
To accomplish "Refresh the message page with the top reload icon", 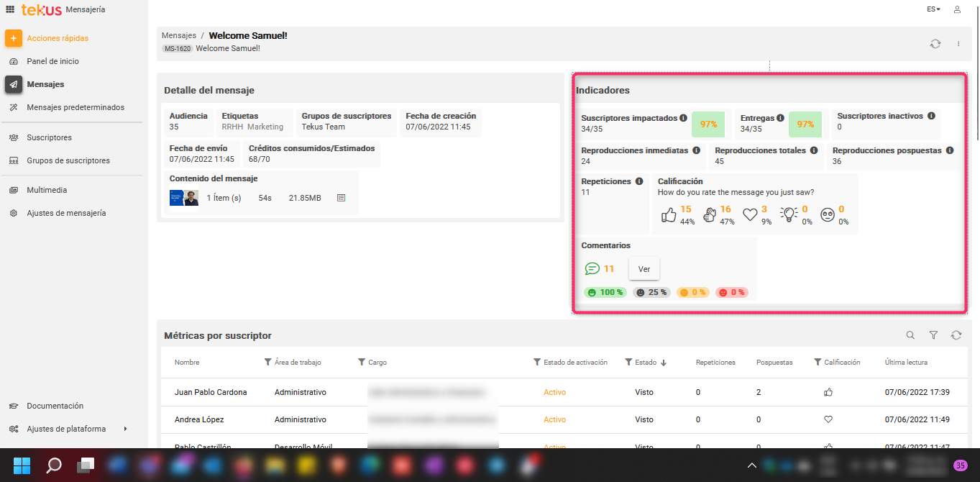I will [x=935, y=44].
